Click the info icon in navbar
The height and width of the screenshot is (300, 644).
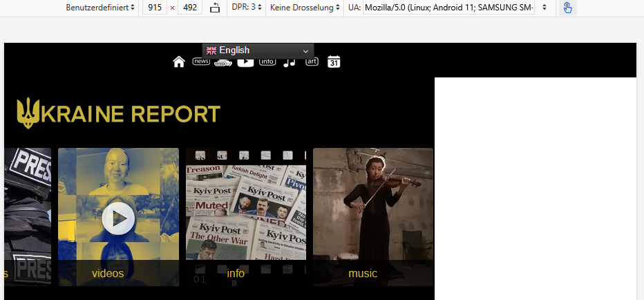point(267,62)
